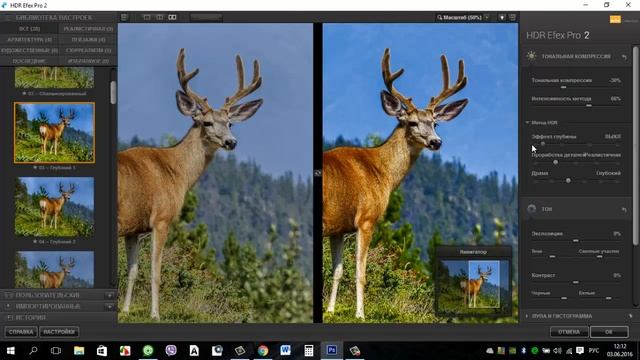640x360 pixels.
Task: Click the Nik collection yellow logo
Action: (x=615, y=19)
